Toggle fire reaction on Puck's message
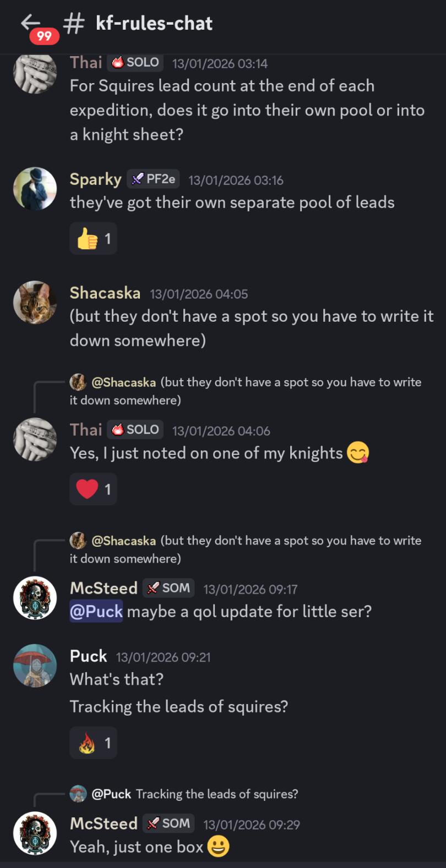Screen dimensions: 446x868 tap(93, 743)
